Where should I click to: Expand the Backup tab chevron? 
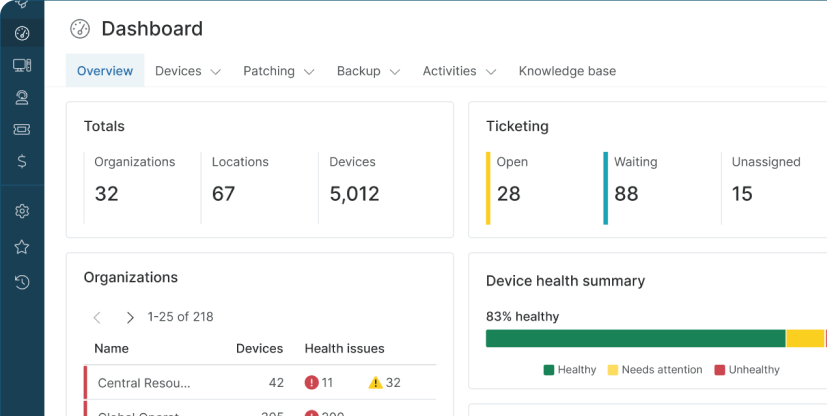[395, 72]
